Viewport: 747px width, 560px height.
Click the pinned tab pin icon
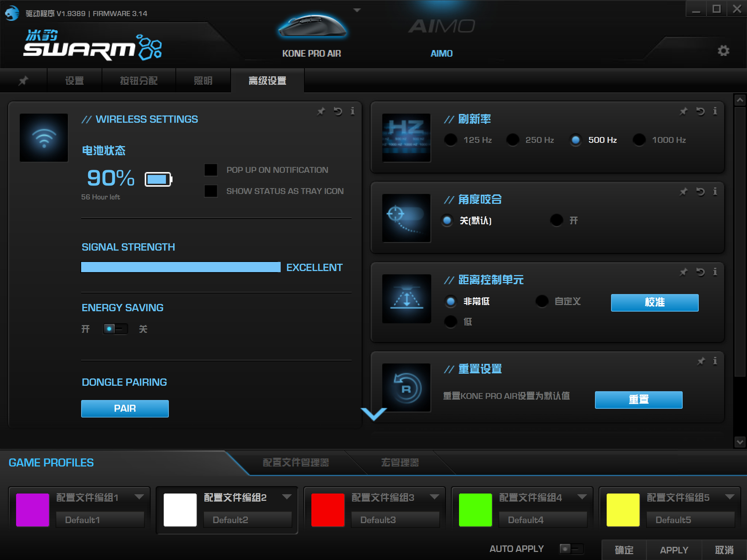coord(23,80)
